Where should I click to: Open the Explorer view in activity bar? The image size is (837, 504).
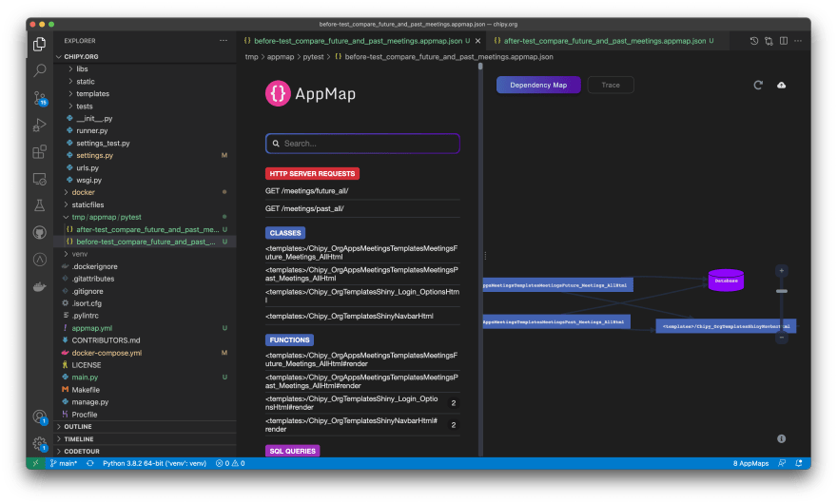click(40, 44)
